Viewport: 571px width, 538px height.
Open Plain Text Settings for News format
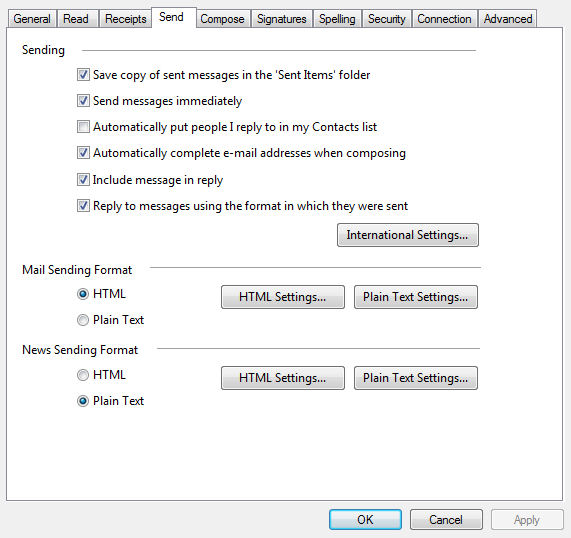tap(416, 378)
